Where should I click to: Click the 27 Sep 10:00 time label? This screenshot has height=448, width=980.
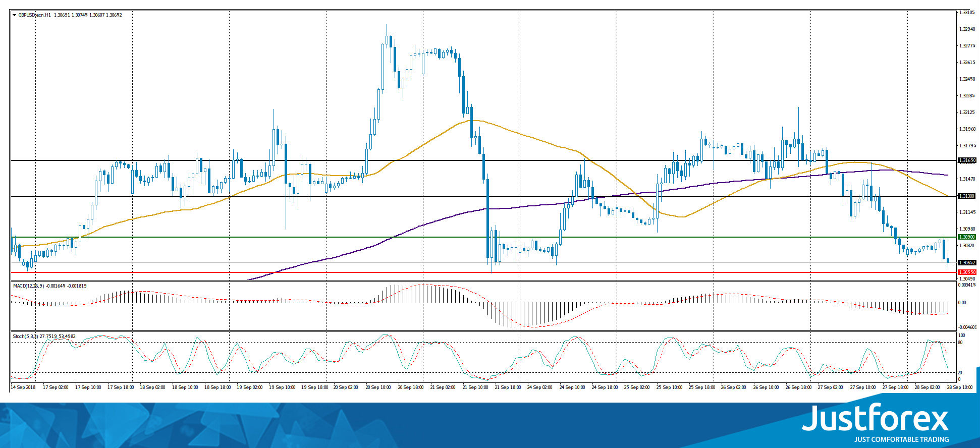point(863,387)
